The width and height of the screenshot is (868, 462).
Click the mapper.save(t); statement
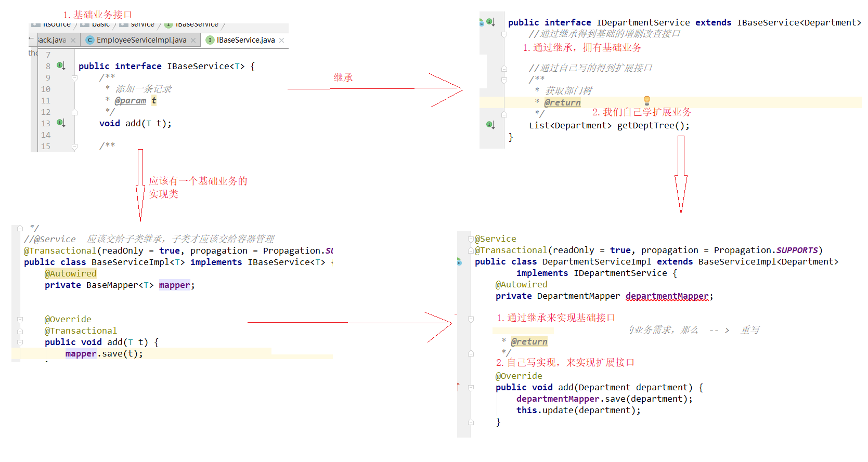point(104,353)
